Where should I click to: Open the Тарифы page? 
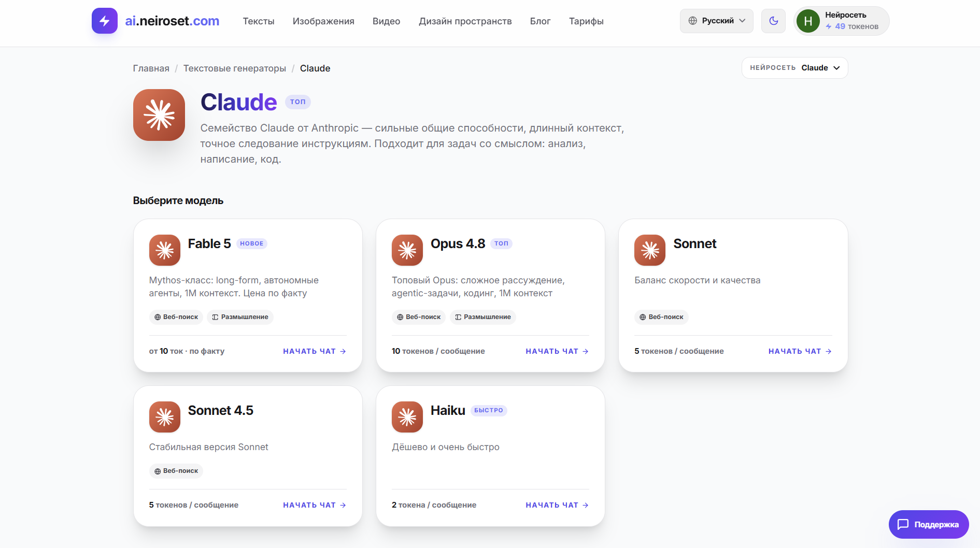click(586, 21)
